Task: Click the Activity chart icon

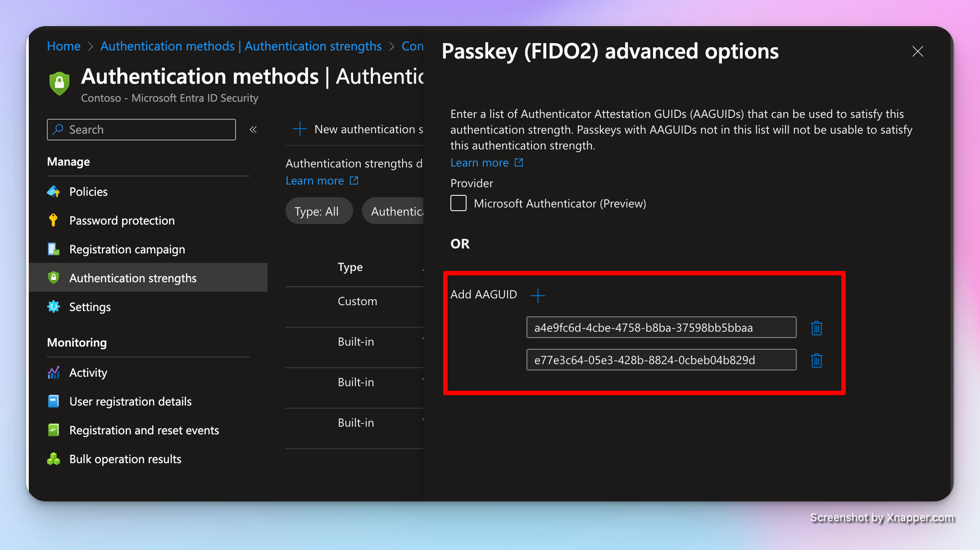Action: tap(54, 373)
